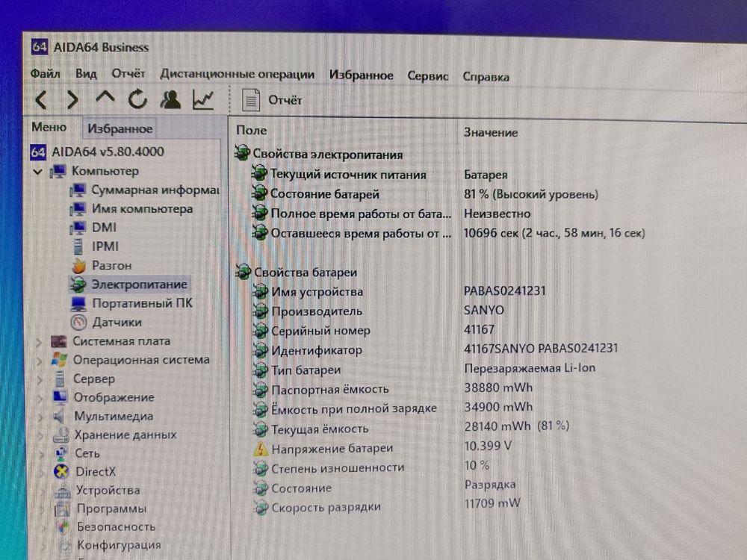Collapse the Компьютер tree node
This screenshot has width=747, height=560.
37,172
